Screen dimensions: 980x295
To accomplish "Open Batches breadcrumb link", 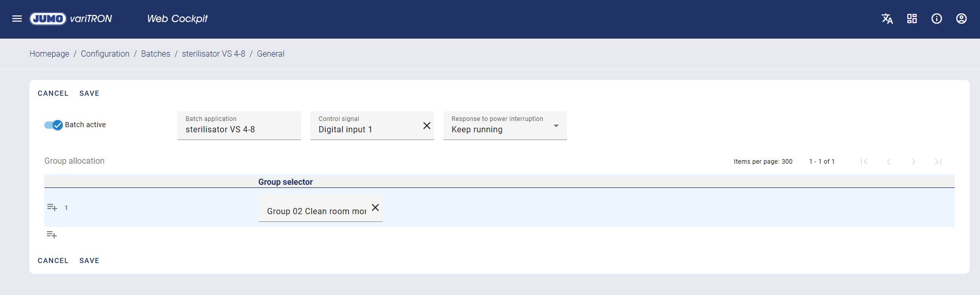I will (x=155, y=54).
